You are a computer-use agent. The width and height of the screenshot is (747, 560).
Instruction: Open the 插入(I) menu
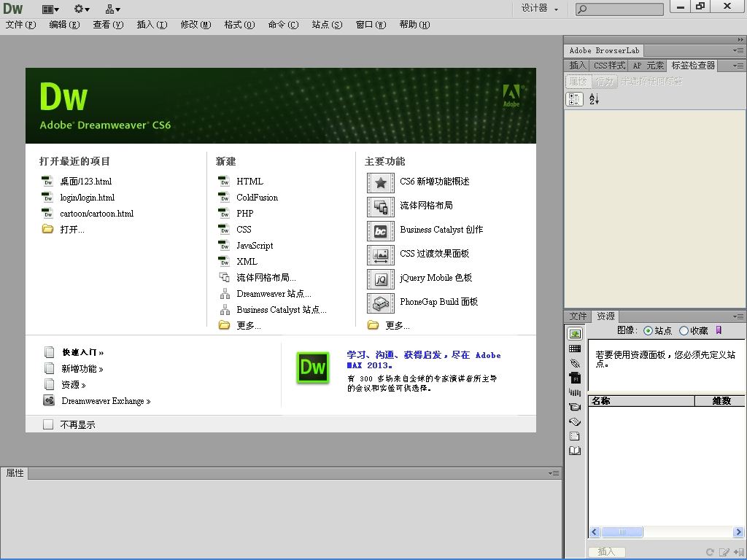click(x=152, y=25)
